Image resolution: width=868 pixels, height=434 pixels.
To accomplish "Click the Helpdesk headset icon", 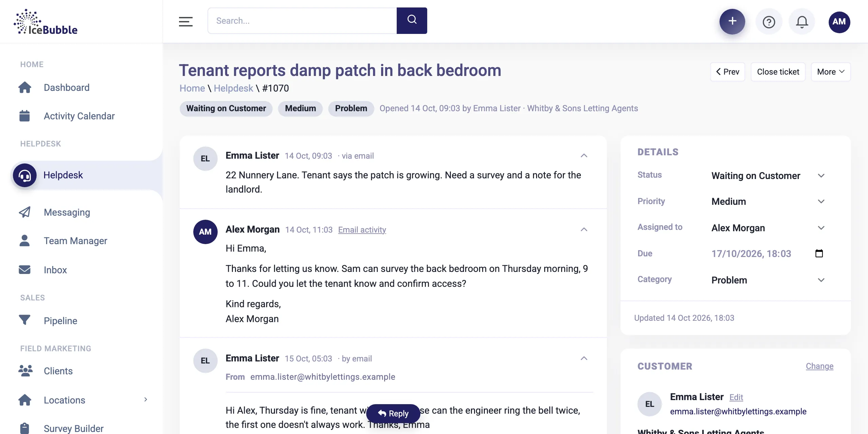I will tap(25, 175).
